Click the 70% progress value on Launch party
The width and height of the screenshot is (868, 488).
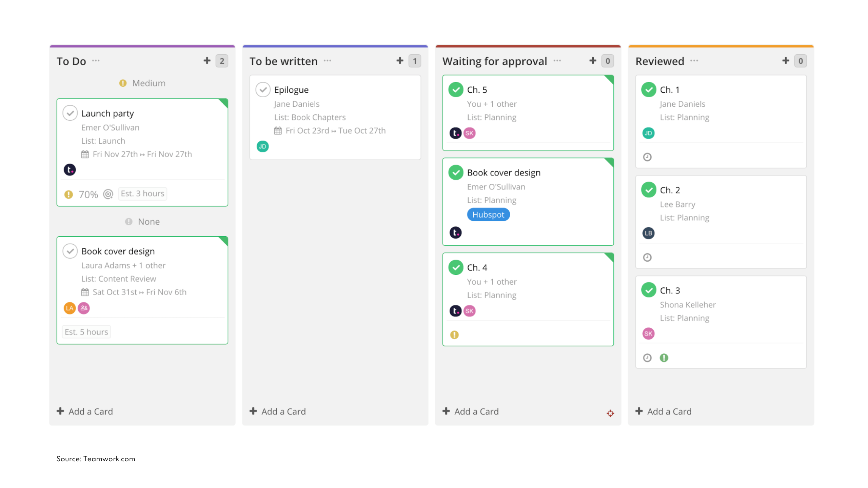click(88, 195)
